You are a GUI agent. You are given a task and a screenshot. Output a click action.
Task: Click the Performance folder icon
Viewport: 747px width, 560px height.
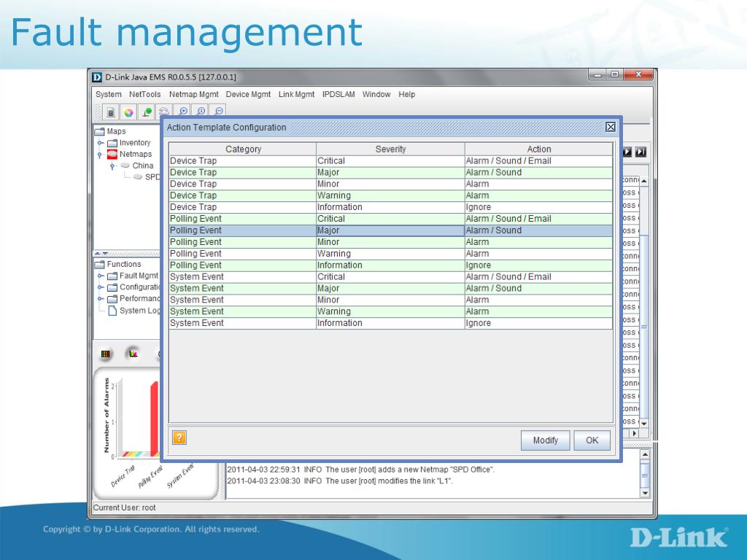click(112, 298)
